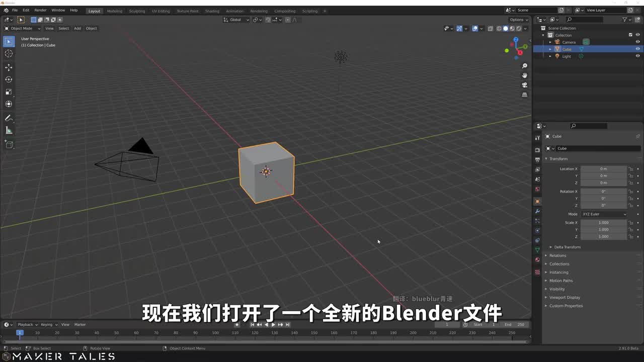Toggle Camera visibility eye in outliner

637,42
